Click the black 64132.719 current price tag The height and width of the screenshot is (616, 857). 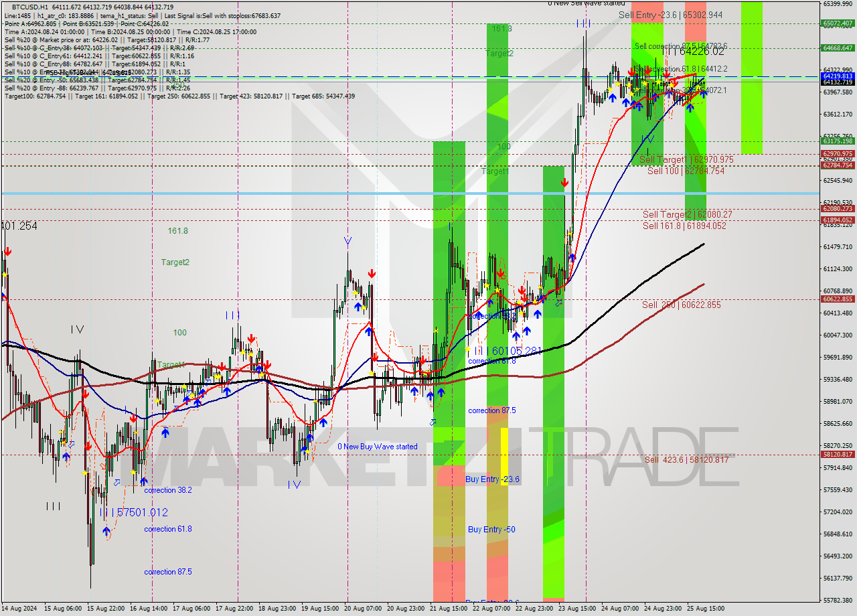(837, 82)
